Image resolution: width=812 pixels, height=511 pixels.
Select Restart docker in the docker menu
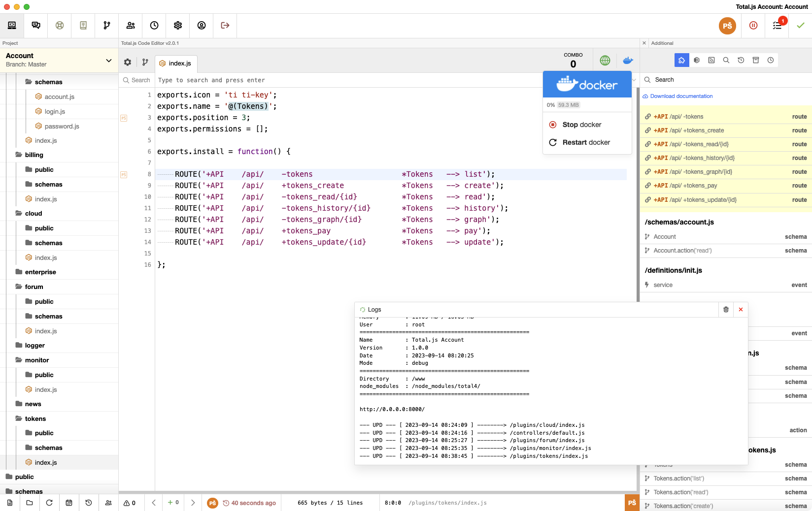[587, 142]
